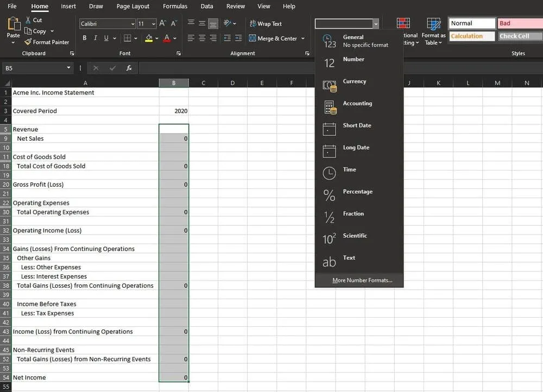The width and height of the screenshot is (543, 392).
Task: Open the Data menu tab
Action: point(206,6)
